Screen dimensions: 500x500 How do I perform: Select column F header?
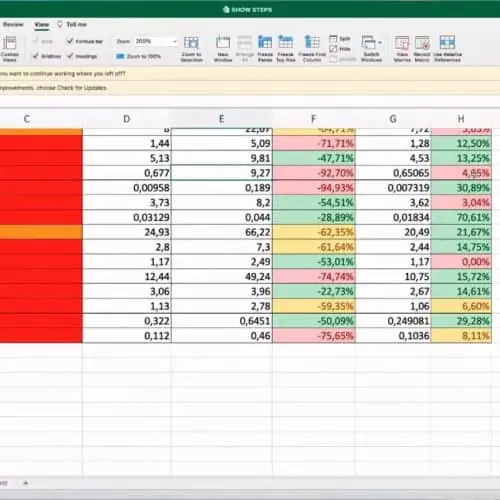314,119
